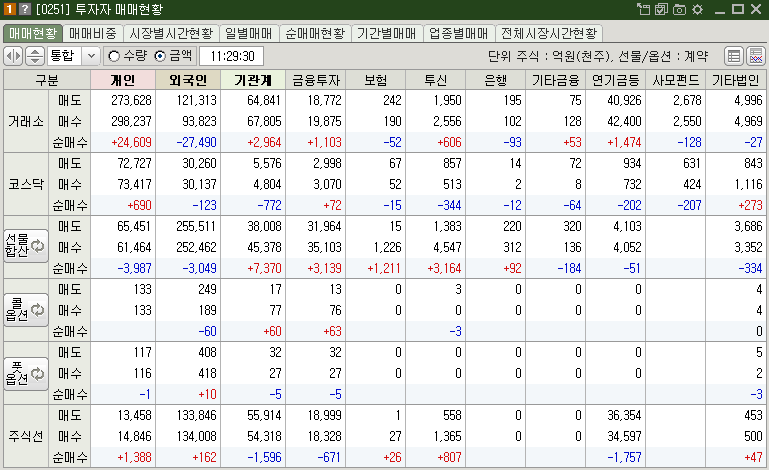Click the 투신 column header
769x470 pixels.
(x=436, y=80)
